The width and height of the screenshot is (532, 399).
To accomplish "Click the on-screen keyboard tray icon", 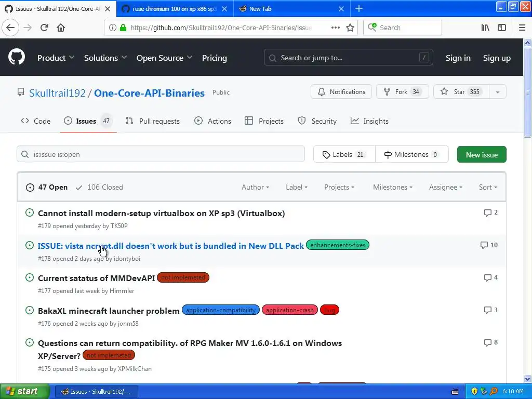I will click(455, 392).
